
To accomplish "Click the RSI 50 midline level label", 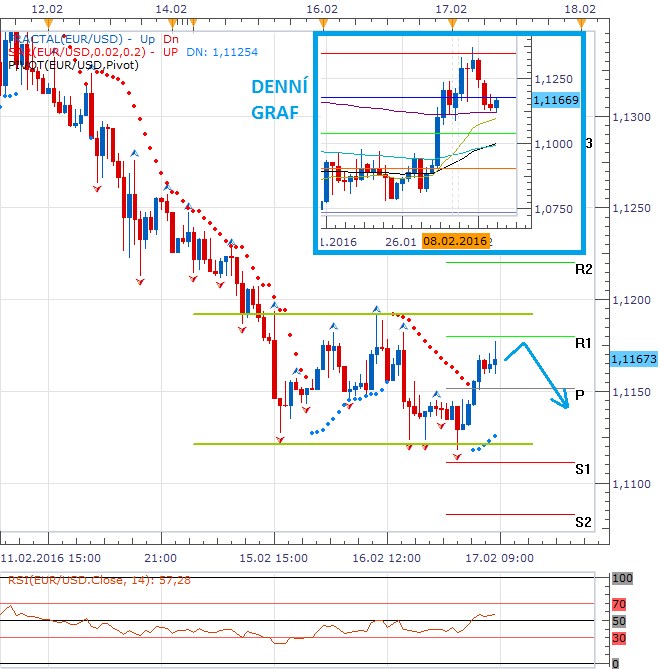I will [x=618, y=621].
